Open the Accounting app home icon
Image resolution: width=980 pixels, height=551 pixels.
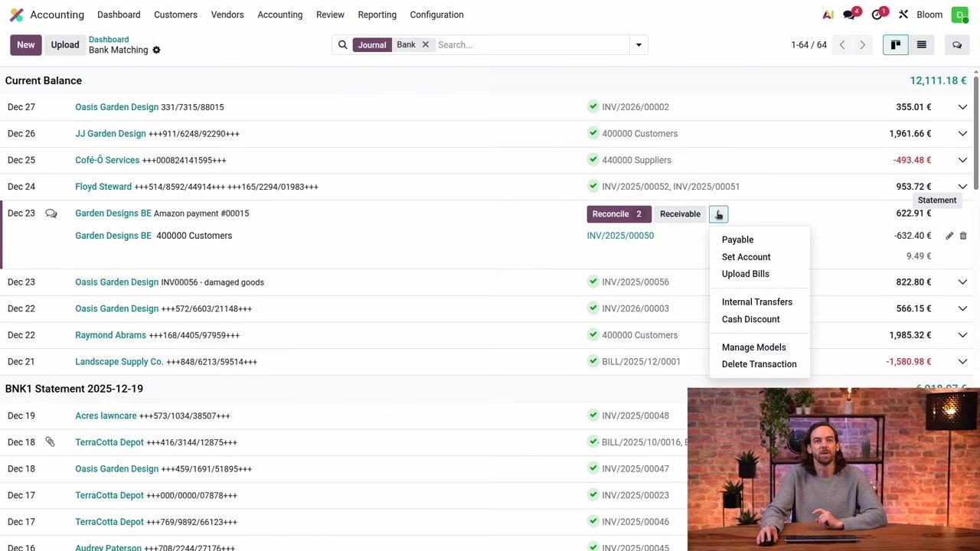[x=16, y=15]
